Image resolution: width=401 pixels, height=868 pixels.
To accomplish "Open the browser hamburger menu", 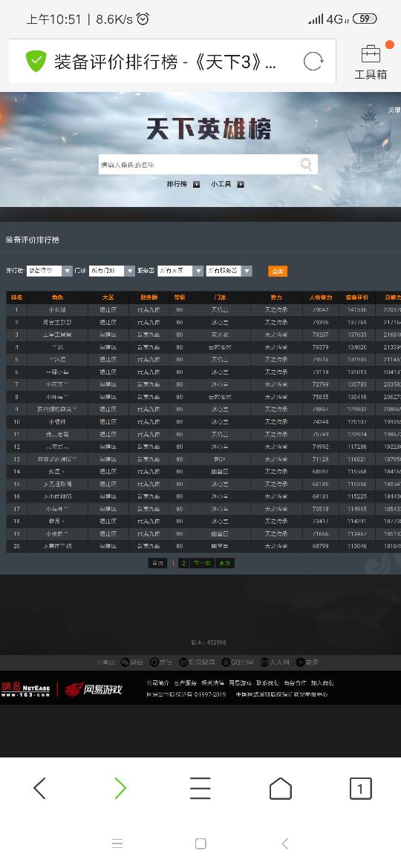I will coord(200,789).
